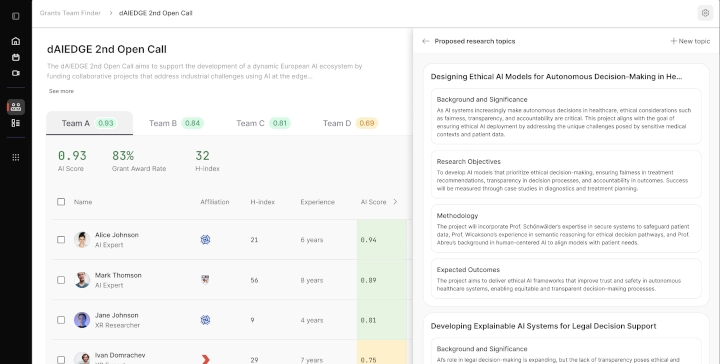
Task: Click back arrow beside Proposed research topics
Action: click(x=426, y=41)
